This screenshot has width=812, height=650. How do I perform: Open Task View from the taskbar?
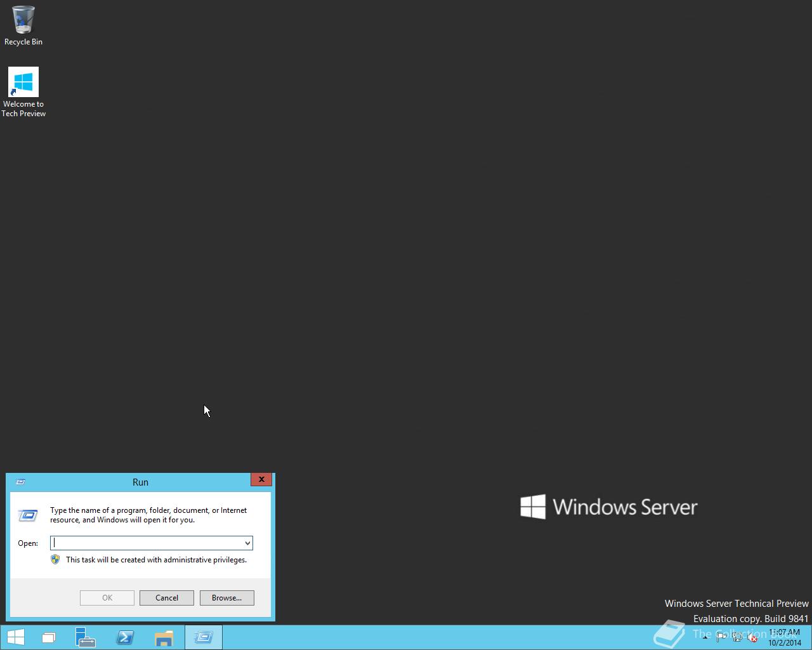(x=49, y=637)
